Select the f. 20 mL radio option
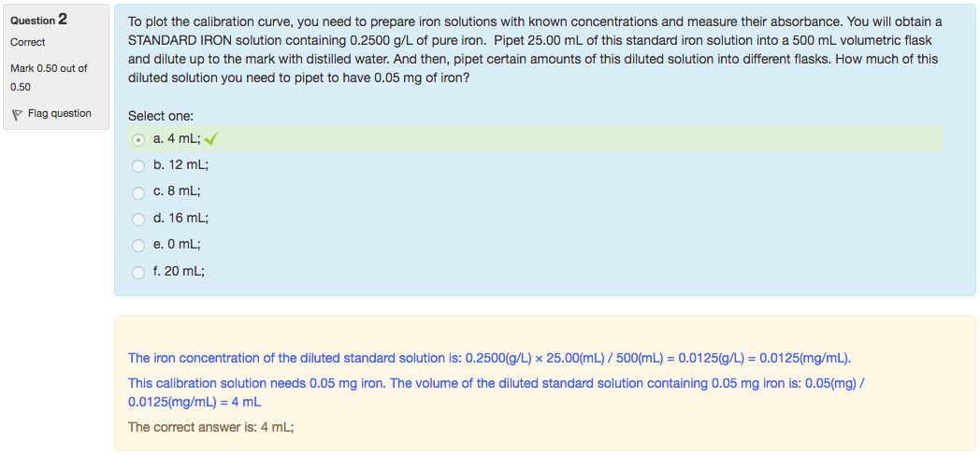 (138, 272)
